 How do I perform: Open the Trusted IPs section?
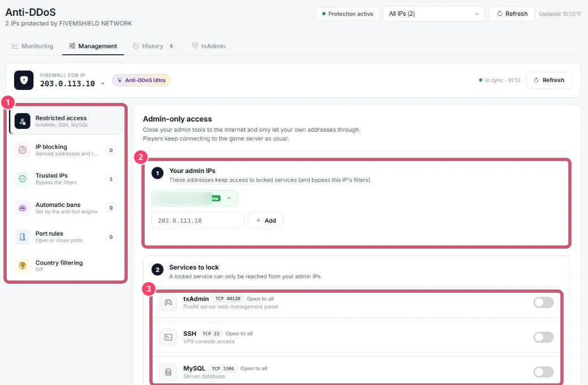pyautogui.click(x=66, y=179)
